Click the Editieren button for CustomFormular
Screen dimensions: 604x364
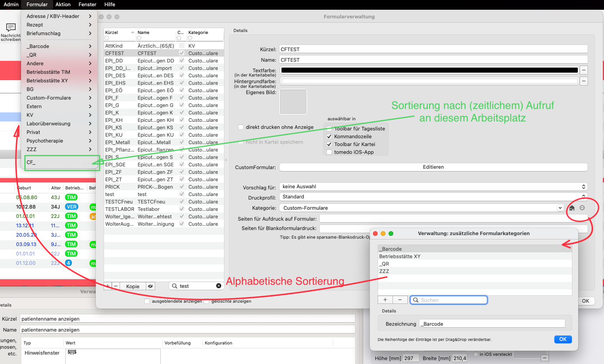click(x=433, y=167)
